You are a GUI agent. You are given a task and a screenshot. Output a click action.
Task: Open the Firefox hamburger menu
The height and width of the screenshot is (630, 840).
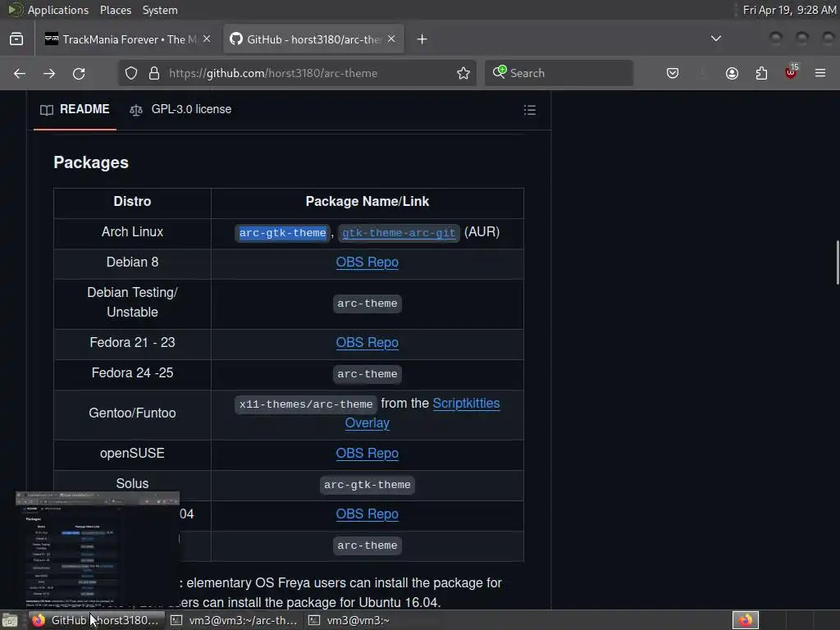[x=820, y=73]
